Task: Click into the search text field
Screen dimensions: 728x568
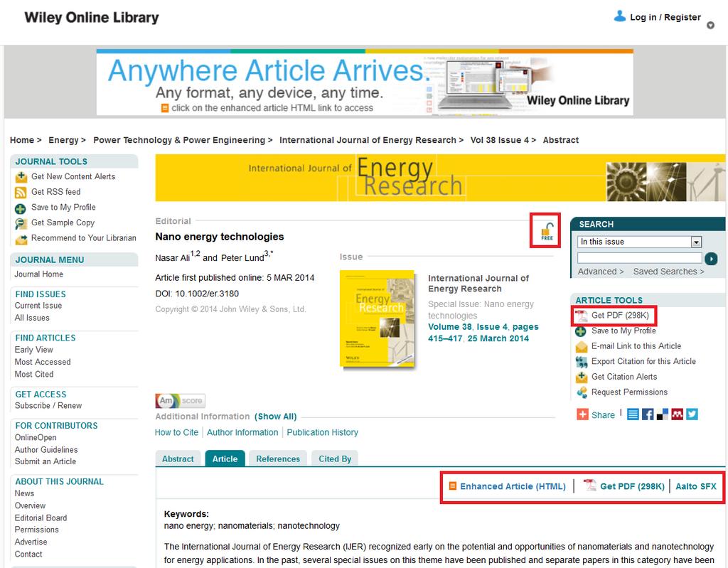Action: point(639,258)
